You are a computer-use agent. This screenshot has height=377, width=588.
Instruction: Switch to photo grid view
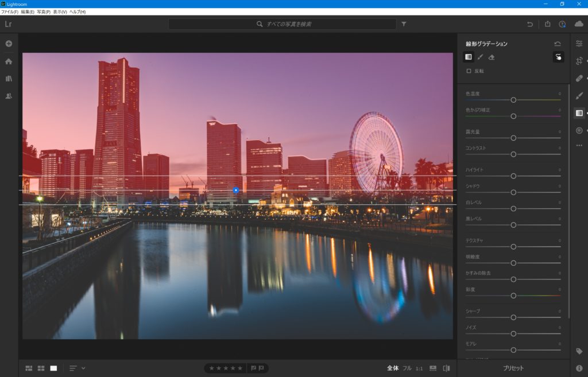click(x=29, y=368)
